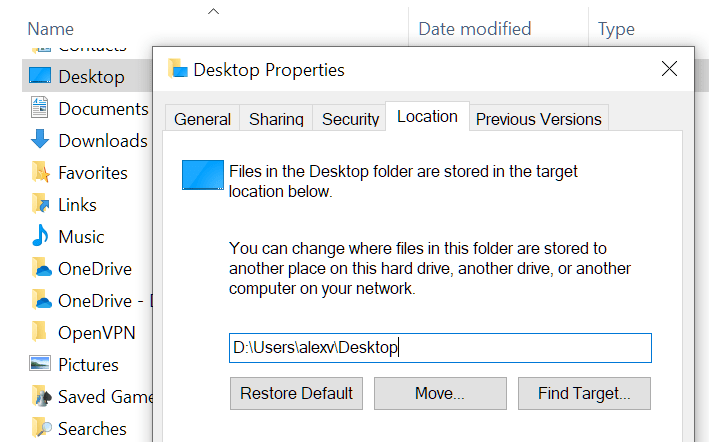
Task: Click the Favorites star folder icon
Action: tap(40, 172)
